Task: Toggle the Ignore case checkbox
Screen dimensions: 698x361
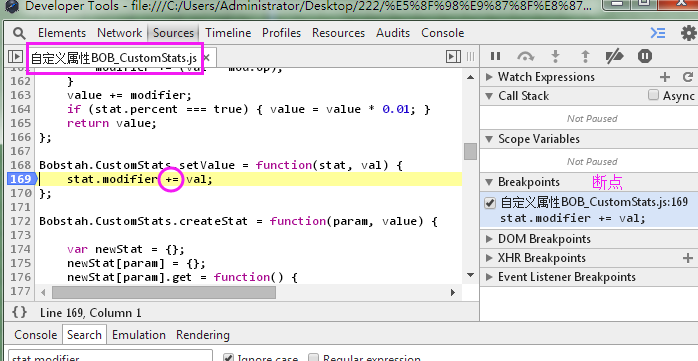Action: [x=227, y=357]
